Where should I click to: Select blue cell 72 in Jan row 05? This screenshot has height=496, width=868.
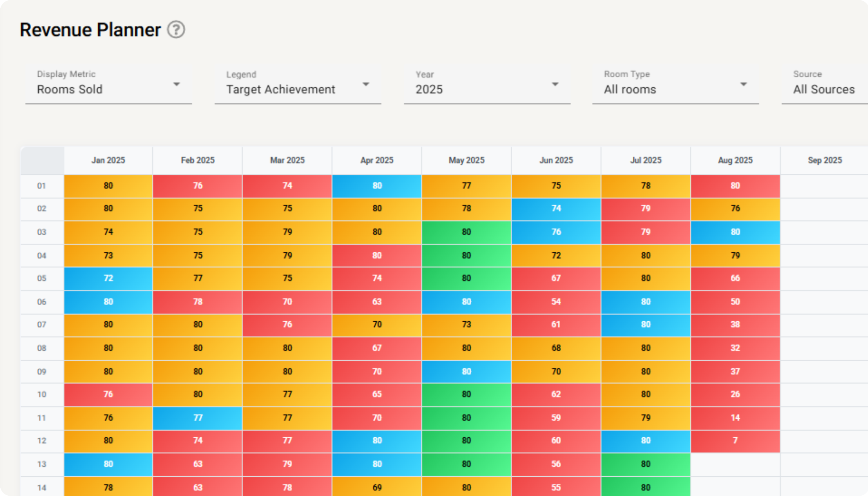pyautogui.click(x=108, y=278)
